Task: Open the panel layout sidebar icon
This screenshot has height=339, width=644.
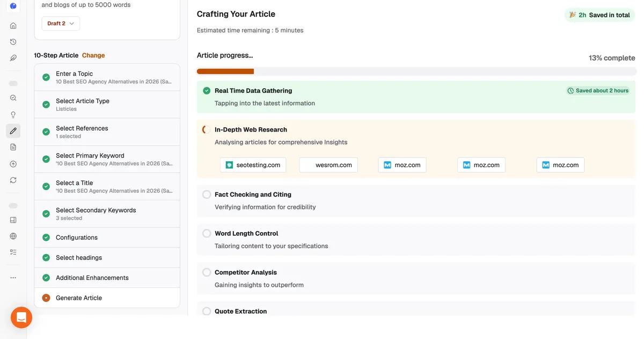Action: click(x=13, y=220)
